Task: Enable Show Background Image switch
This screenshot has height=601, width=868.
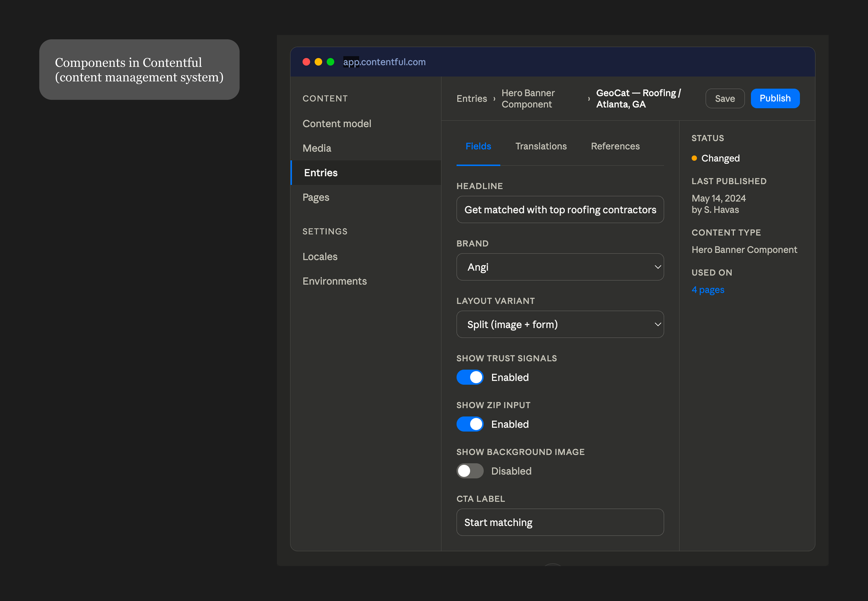Action: pos(470,471)
